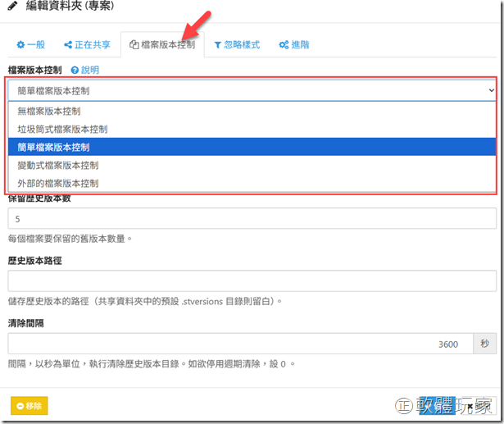The image size is (504, 424).
Task: Focus the empty 歷史版本路徑 input field
Action: 252,281
